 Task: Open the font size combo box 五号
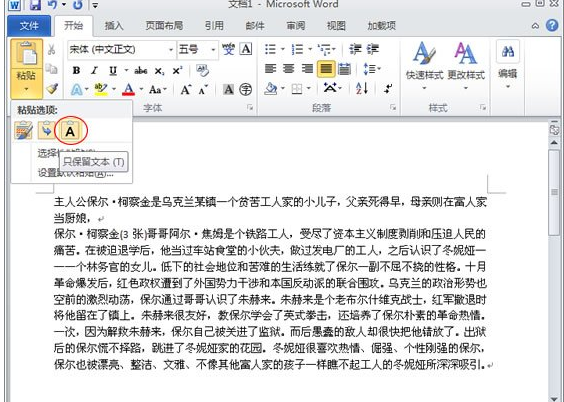pyautogui.click(x=197, y=49)
